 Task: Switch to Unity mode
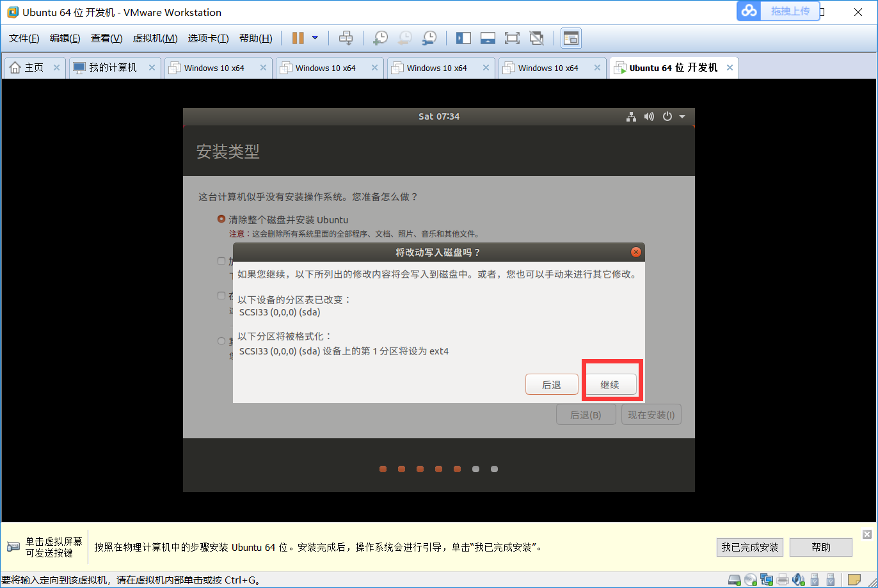point(536,38)
